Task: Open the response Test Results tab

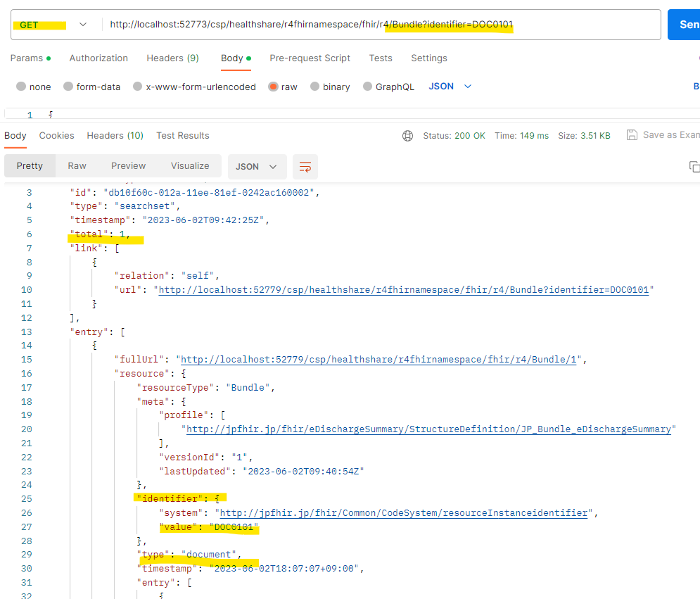Action: 182,136
